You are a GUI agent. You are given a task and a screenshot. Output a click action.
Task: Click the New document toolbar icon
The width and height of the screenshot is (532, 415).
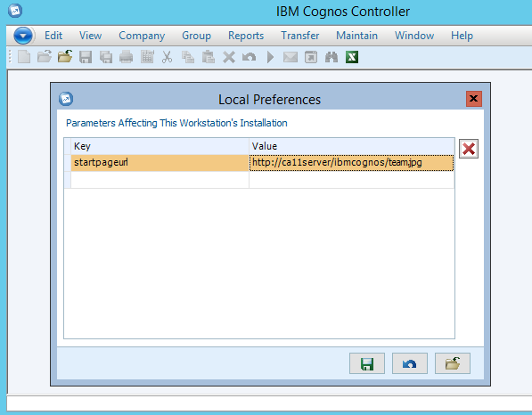point(24,57)
